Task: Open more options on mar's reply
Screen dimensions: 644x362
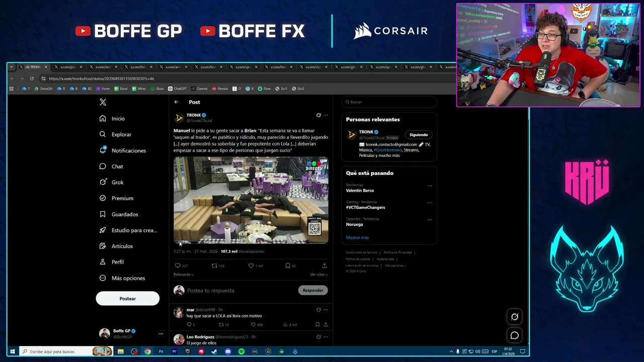Action: [326, 310]
